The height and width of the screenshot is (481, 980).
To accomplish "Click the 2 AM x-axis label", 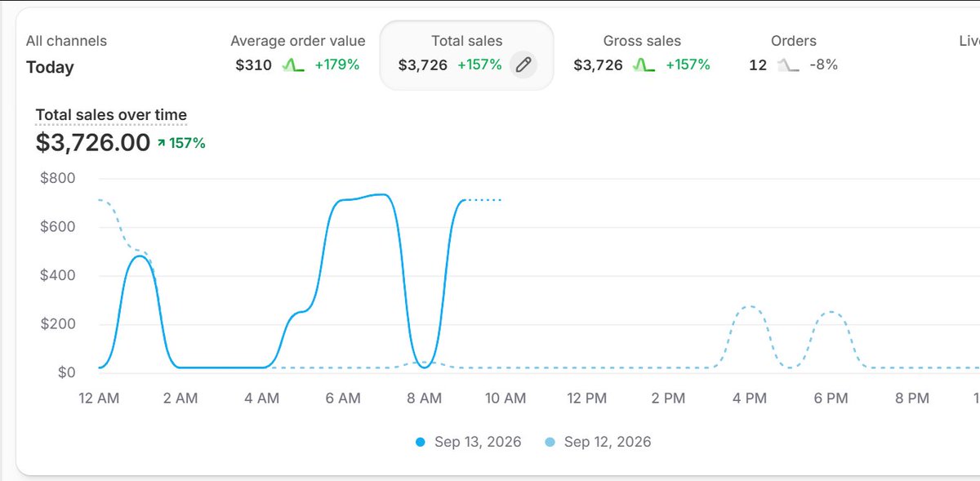I will (x=180, y=399).
